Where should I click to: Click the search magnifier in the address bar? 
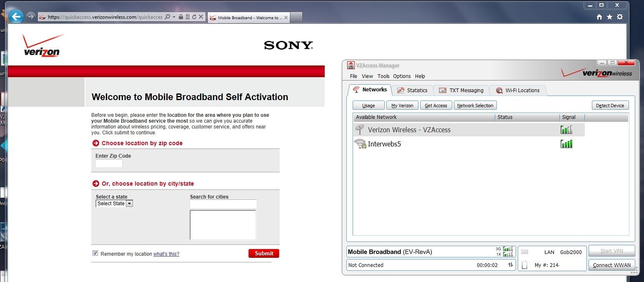pyautogui.click(x=168, y=17)
